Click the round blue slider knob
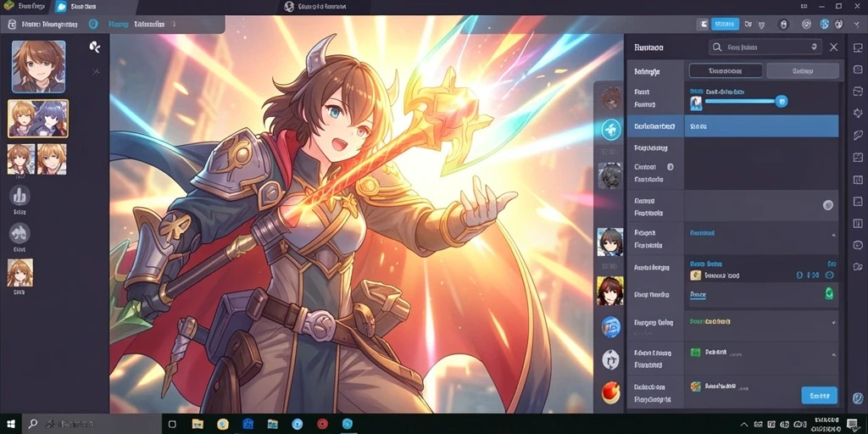The width and height of the screenshot is (868, 434). click(781, 101)
